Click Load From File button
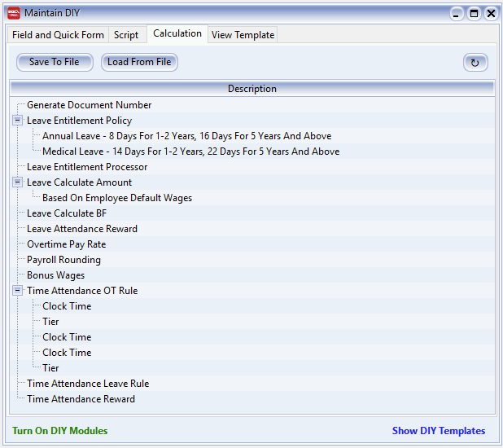The width and height of the screenshot is (503, 448). (139, 62)
